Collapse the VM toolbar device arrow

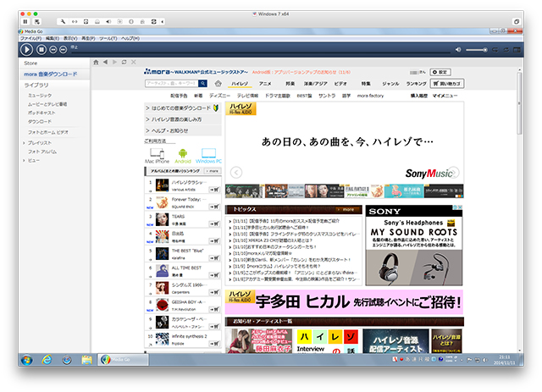pos(163,21)
